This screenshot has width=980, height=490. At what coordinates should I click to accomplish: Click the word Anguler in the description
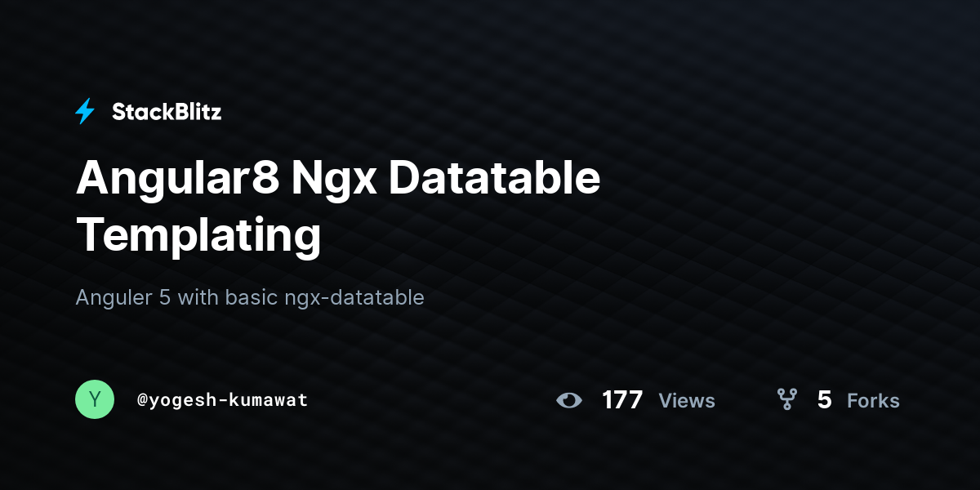(x=114, y=297)
